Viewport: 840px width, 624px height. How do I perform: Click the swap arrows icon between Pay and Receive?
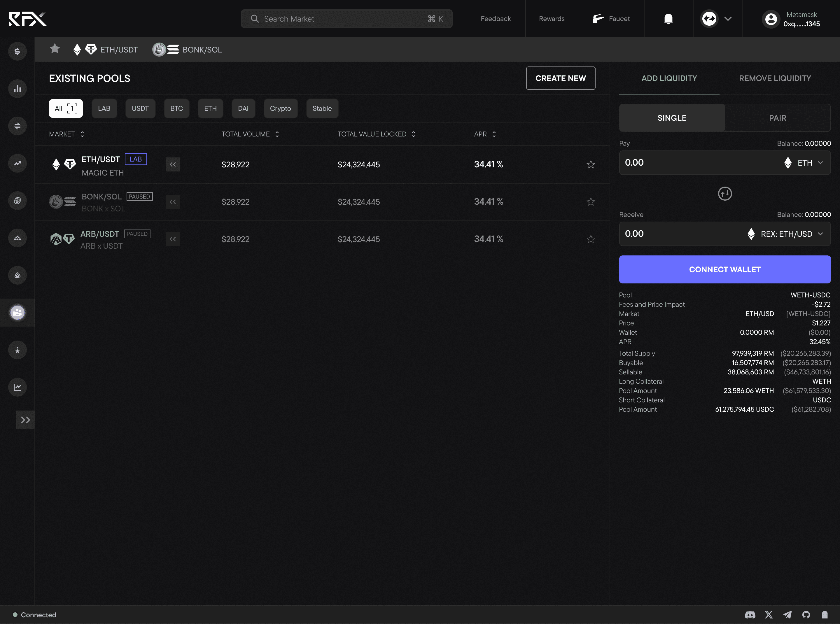click(x=724, y=194)
